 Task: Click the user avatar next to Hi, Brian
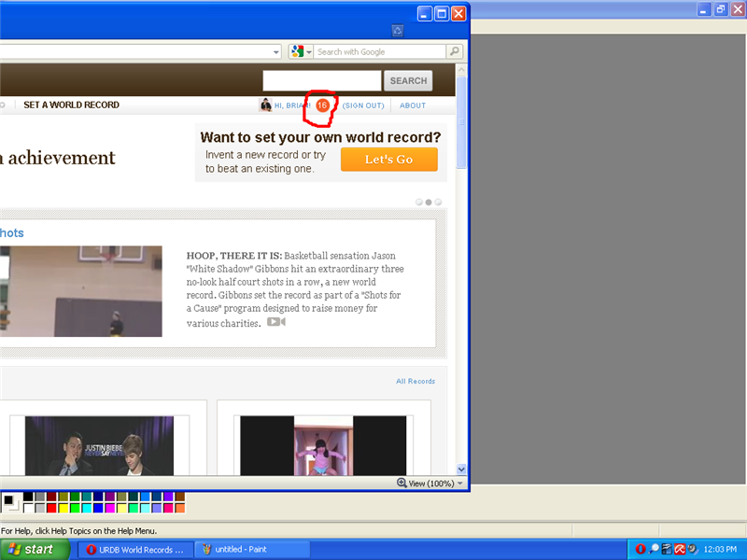(265, 105)
